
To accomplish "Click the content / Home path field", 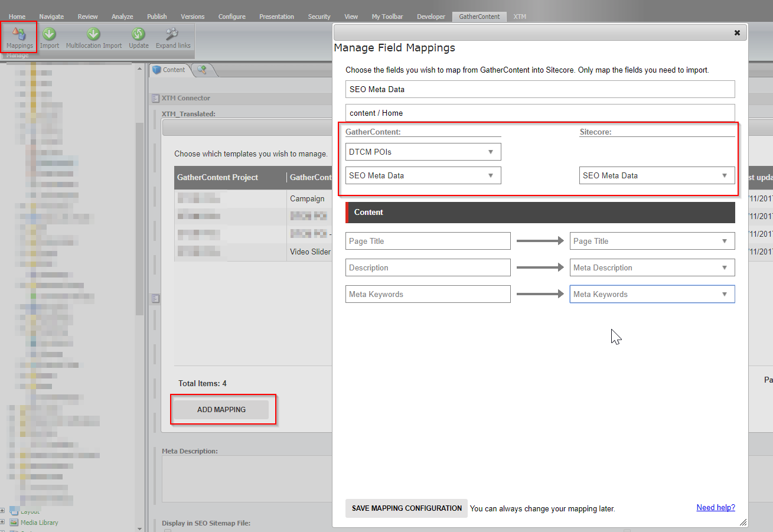I will [x=540, y=113].
